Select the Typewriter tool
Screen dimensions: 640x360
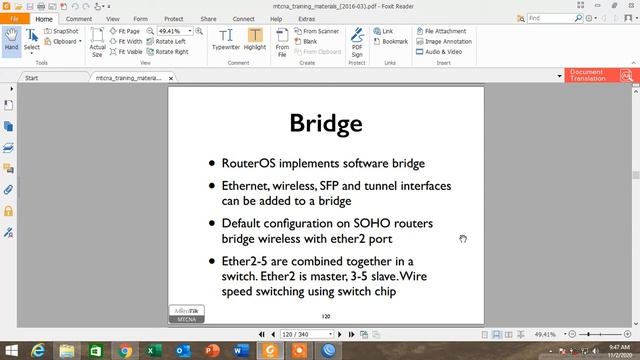(226, 40)
